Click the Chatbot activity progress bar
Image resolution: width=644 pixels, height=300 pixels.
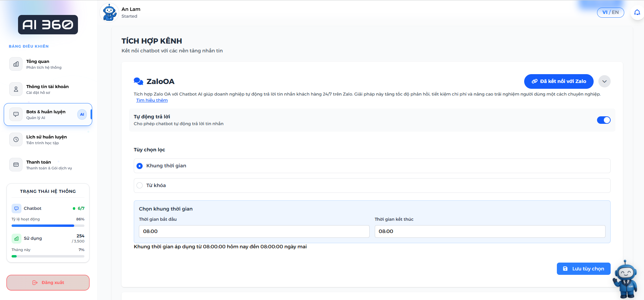click(48, 226)
